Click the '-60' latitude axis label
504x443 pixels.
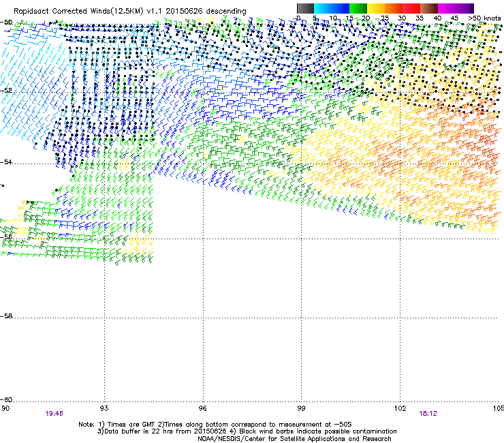[x=6, y=399]
